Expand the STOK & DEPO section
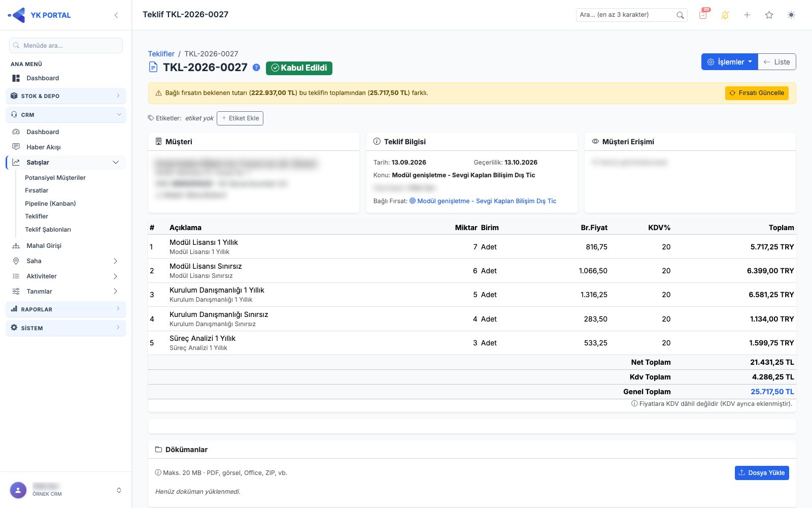The height and width of the screenshot is (508, 812). tap(66, 96)
